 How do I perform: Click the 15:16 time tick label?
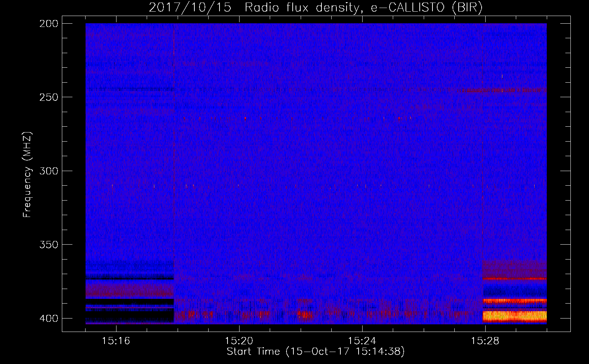pyautogui.click(x=116, y=341)
